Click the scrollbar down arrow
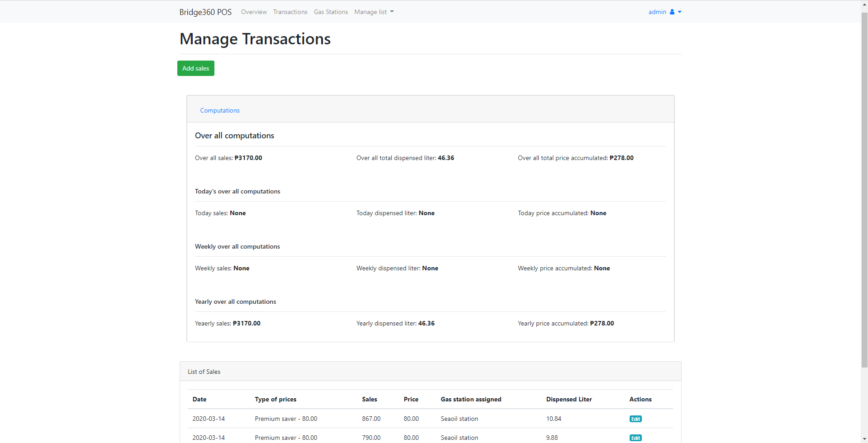 coord(864,439)
